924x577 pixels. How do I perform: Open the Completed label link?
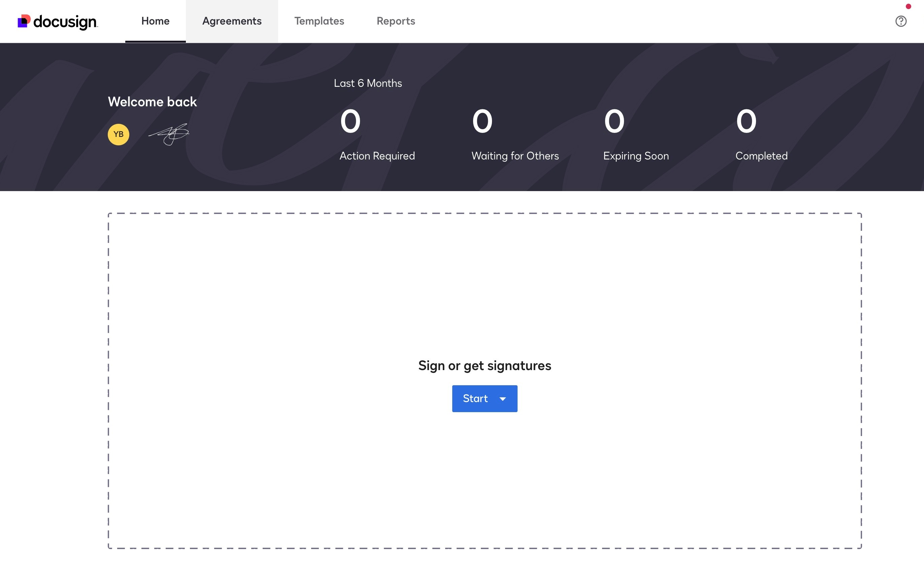coord(761,156)
